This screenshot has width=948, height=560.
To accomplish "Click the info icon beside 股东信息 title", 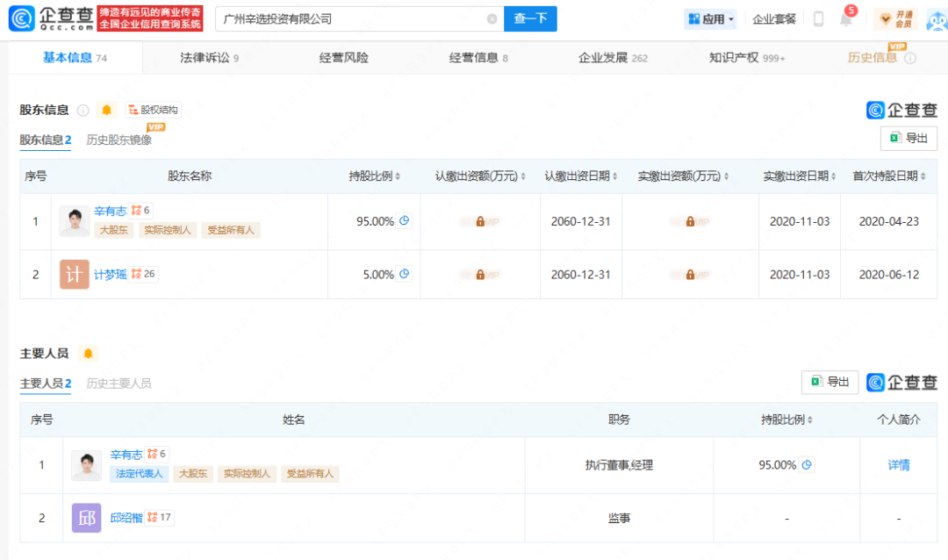I will (83, 110).
